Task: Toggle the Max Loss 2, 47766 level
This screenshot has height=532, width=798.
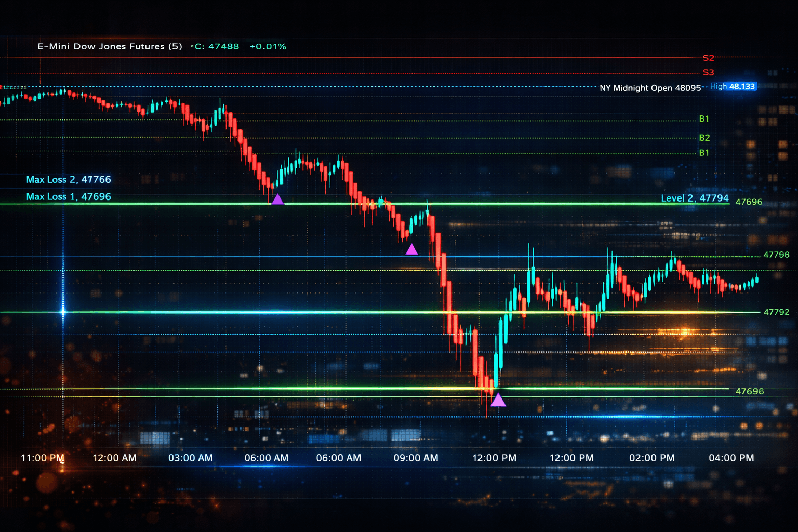Action: coord(70,179)
